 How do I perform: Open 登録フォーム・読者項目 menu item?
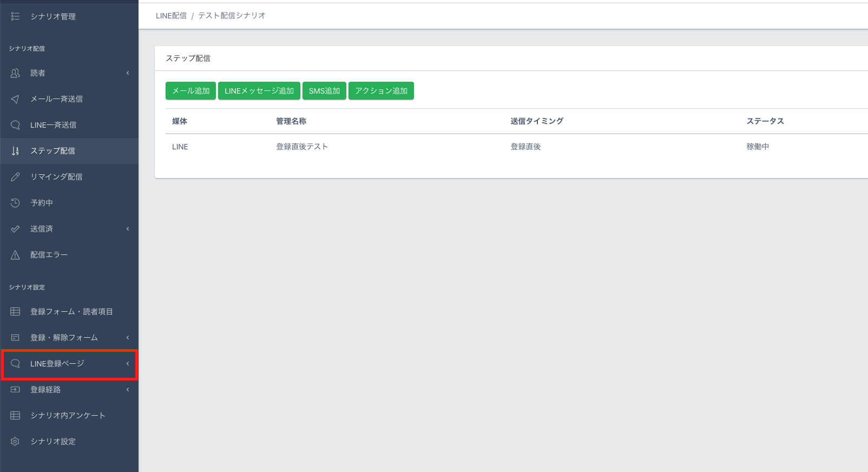(71, 312)
